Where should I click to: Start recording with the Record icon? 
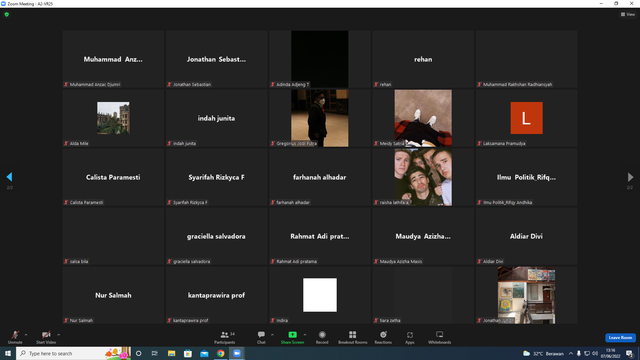click(322, 335)
